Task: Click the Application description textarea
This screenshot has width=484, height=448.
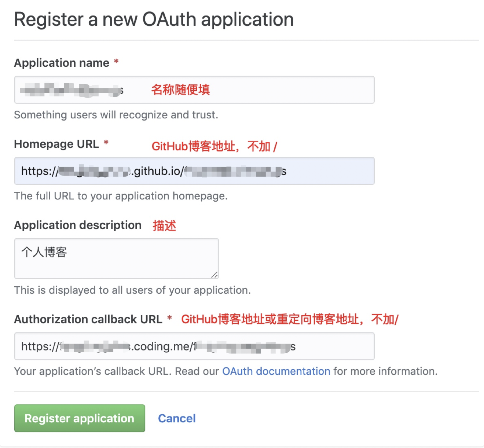Action: click(x=116, y=258)
